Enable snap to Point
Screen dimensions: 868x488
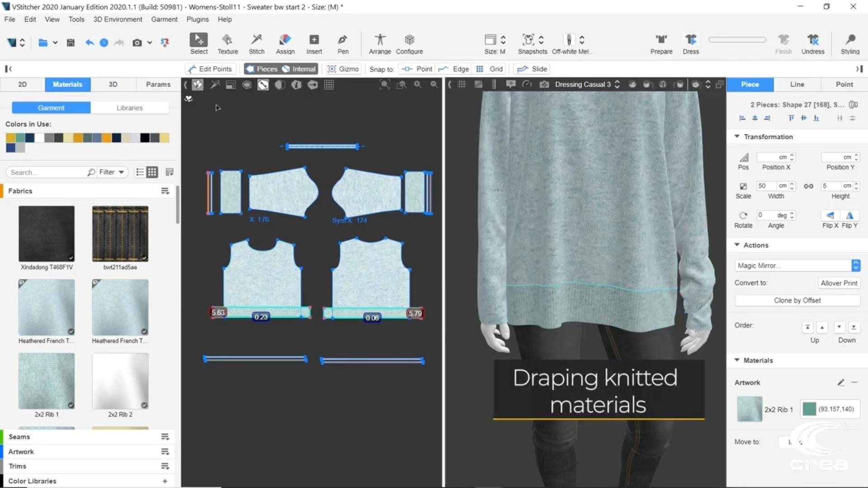coord(417,69)
